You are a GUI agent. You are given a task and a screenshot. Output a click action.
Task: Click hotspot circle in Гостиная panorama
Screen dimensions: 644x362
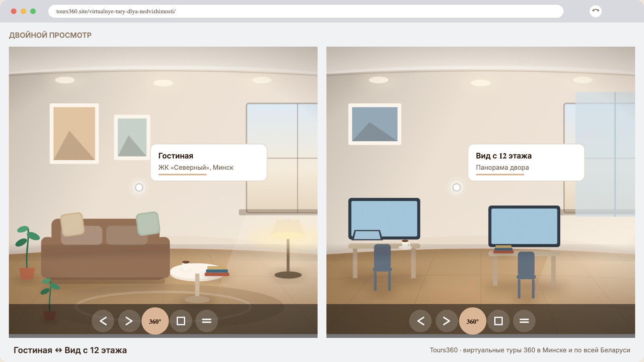pyautogui.click(x=139, y=187)
